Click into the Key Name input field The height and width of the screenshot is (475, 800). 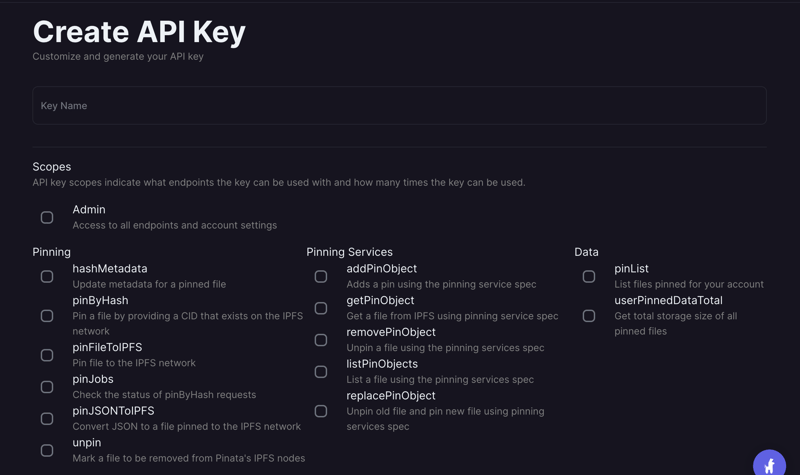399,105
